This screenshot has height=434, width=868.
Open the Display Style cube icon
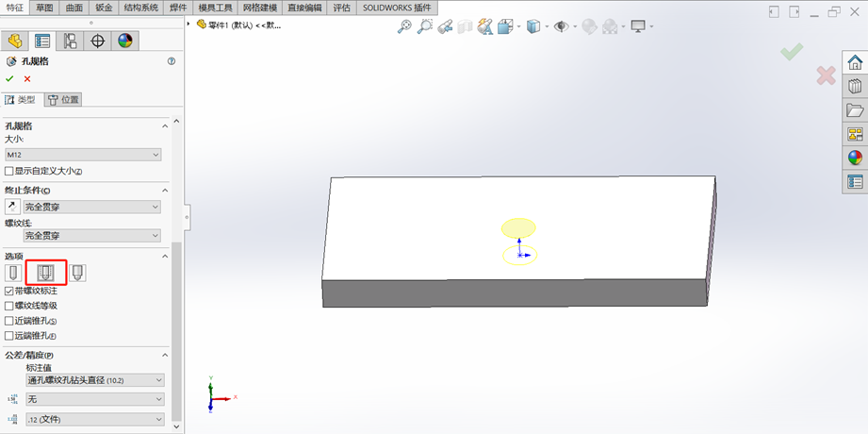[533, 26]
